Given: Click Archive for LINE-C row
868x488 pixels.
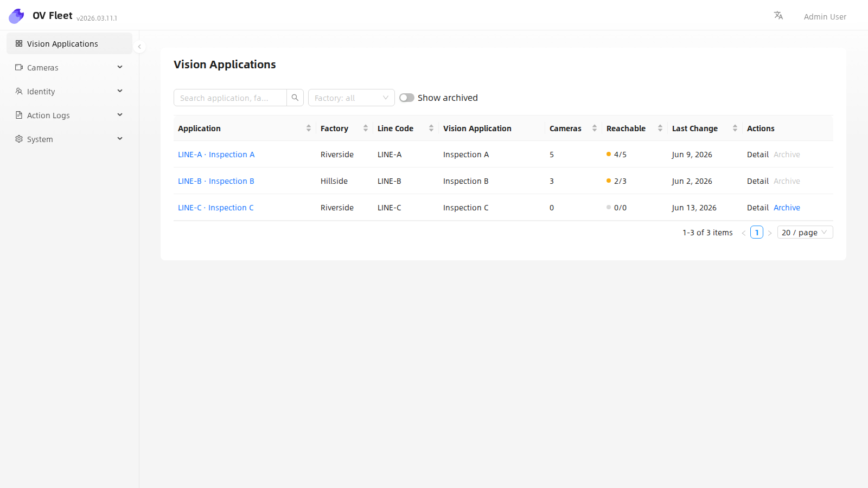Looking at the screenshot, I should pos(787,208).
